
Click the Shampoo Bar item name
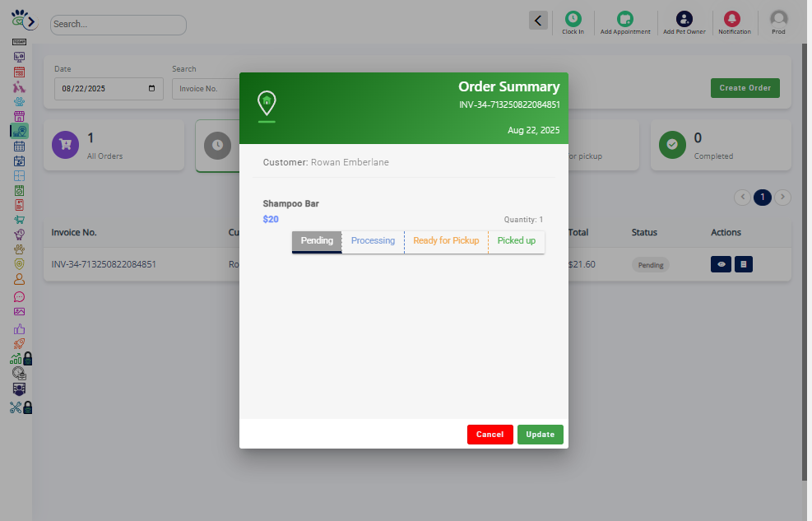290,203
